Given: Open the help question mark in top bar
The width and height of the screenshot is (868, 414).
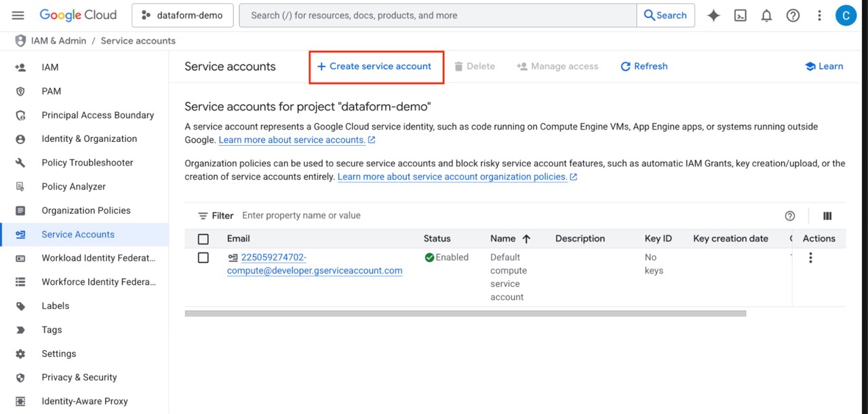Looking at the screenshot, I should [x=793, y=16].
